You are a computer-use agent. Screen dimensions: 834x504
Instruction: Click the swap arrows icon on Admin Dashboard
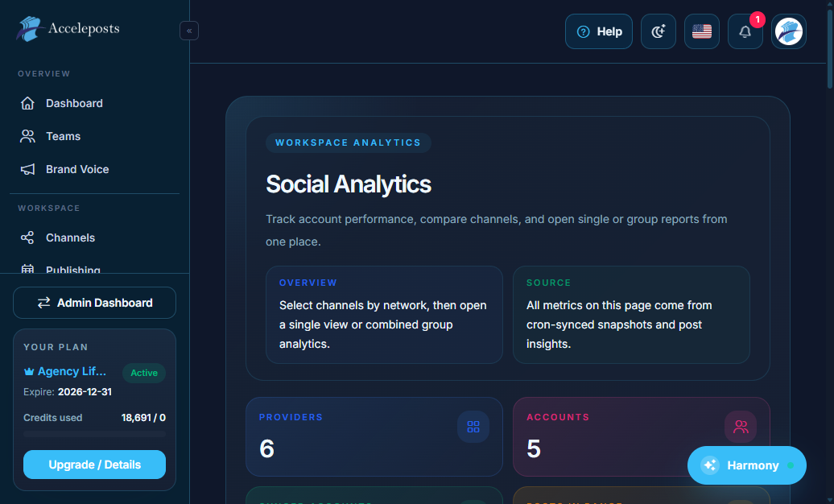[x=43, y=303]
